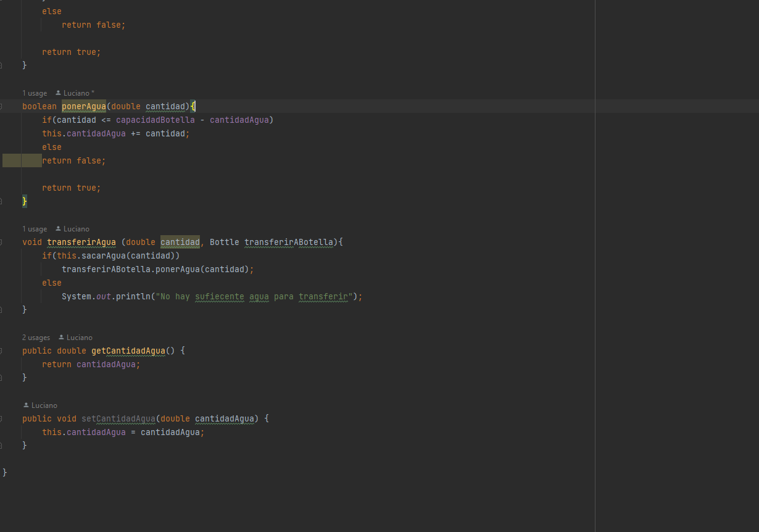
Task: Collapse the getCantidadAgua method using its fold marker
Action: click(1, 351)
